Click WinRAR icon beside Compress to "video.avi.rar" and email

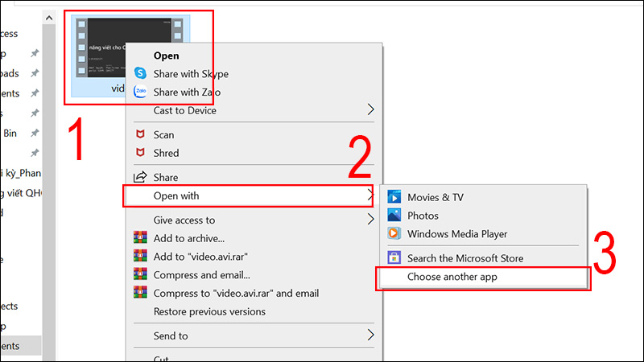[140, 293]
